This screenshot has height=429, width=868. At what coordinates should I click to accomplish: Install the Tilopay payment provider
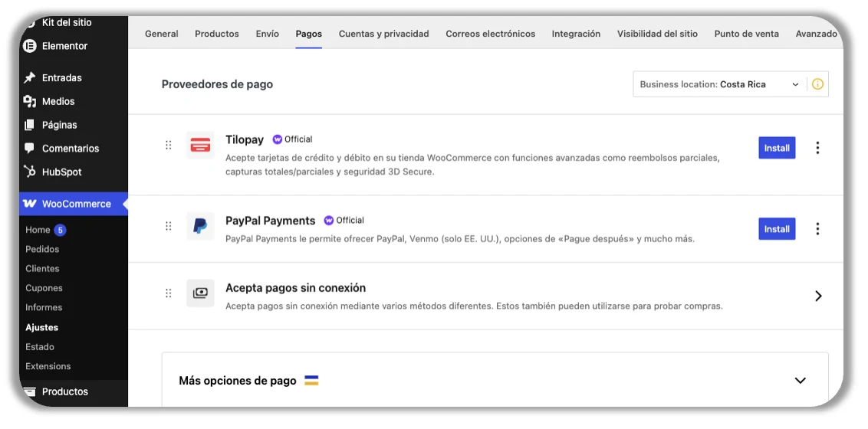pos(777,148)
